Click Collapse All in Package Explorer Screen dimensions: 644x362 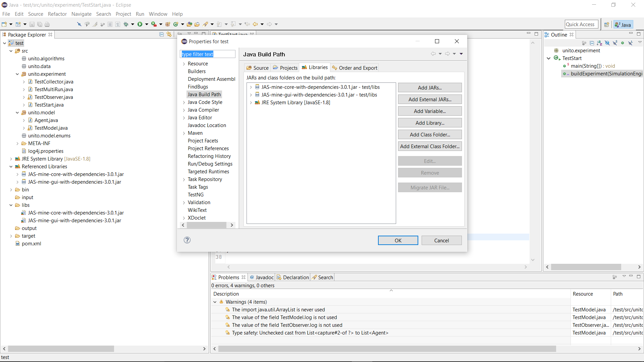point(161,35)
